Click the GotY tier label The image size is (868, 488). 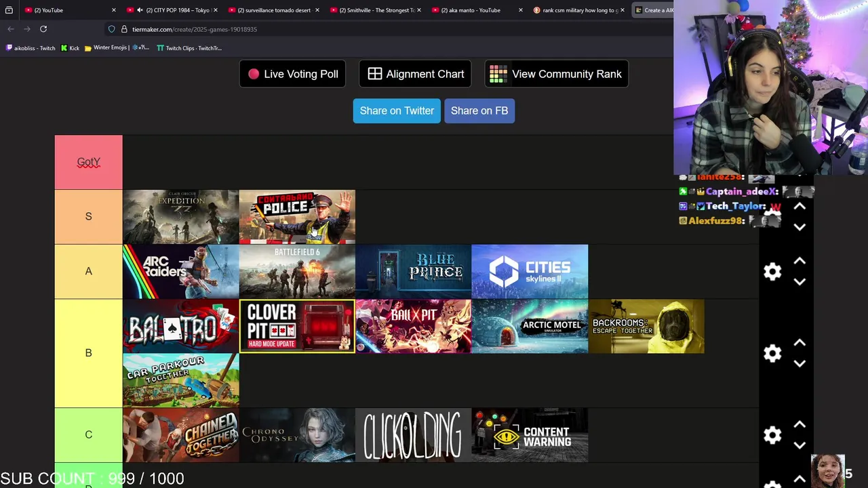point(89,162)
